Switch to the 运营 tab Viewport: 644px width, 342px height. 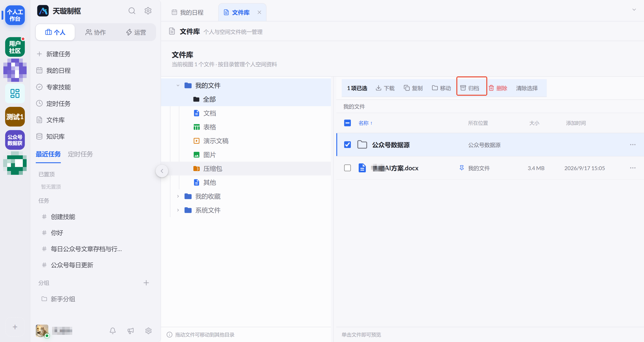pos(136,32)
